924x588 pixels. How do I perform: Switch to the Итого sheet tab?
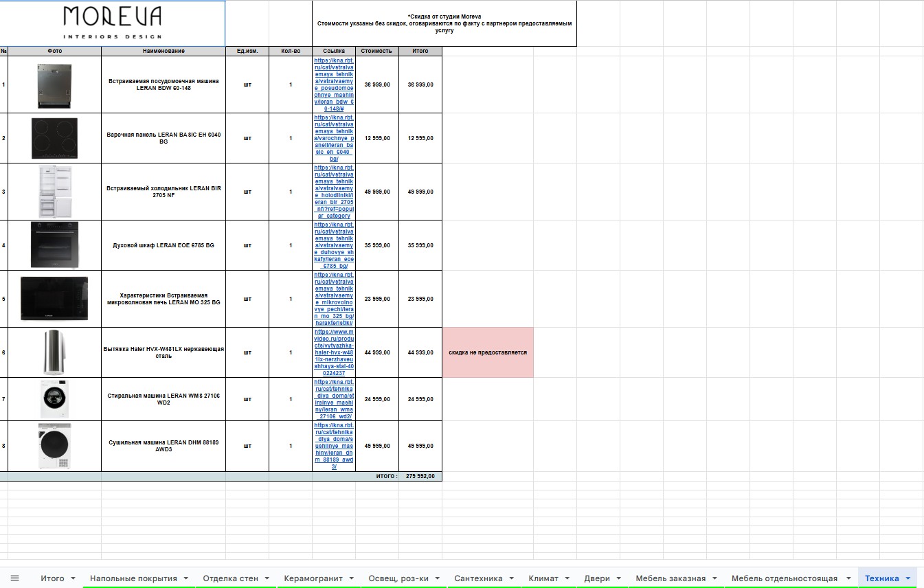coord(52,578)
